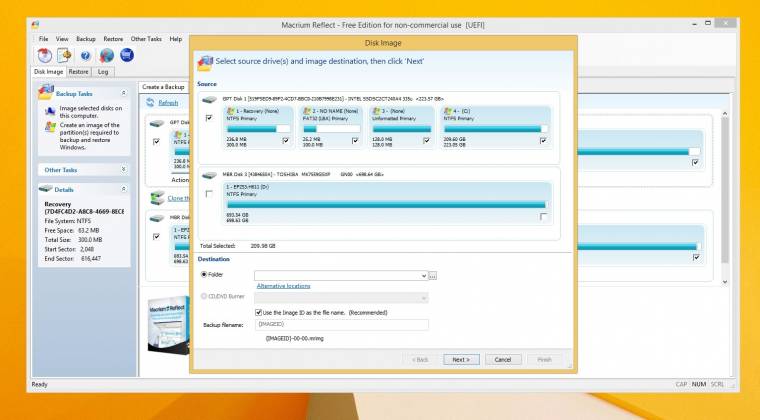This screenshot has width=760, height=420.
Task: Select the Create a Backup tab
Action: tap(163, 87)
